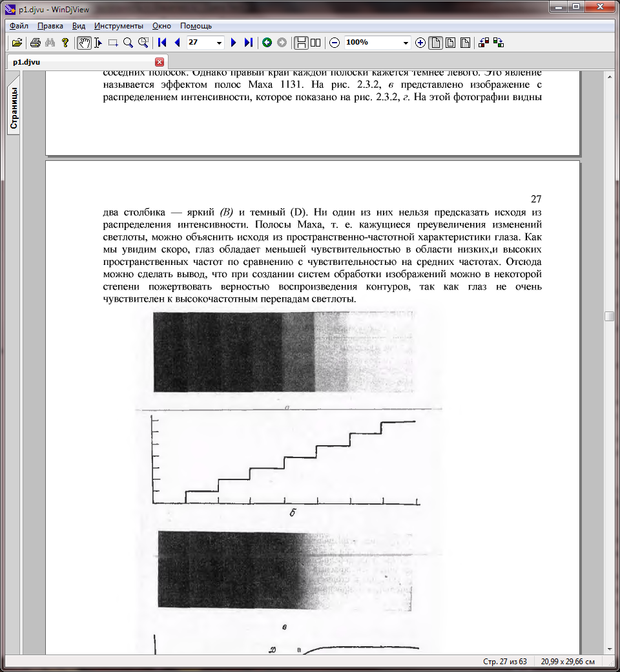Screen dimensions: 620x672
Task: Set zoom to actual size
Action: coord(436,43)
